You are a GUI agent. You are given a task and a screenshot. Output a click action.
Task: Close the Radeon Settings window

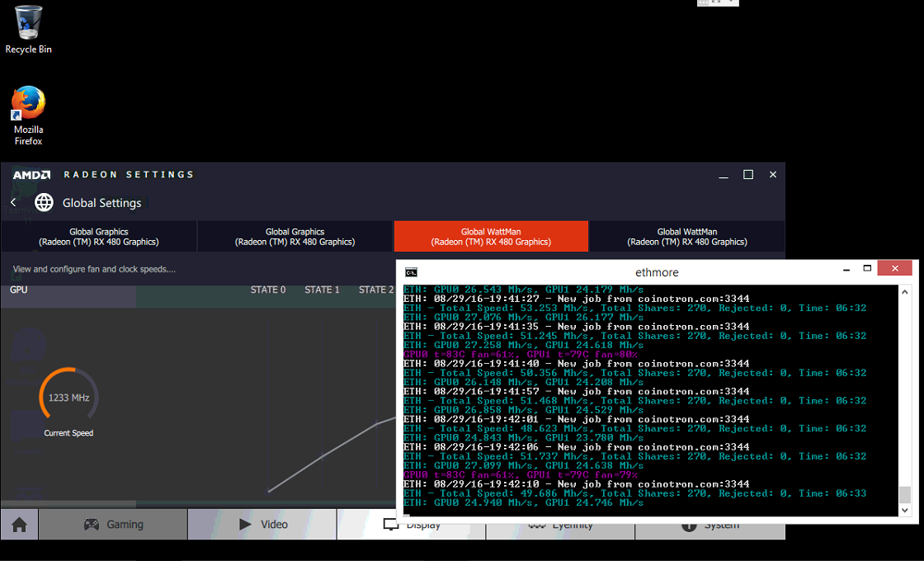point(773,174)
